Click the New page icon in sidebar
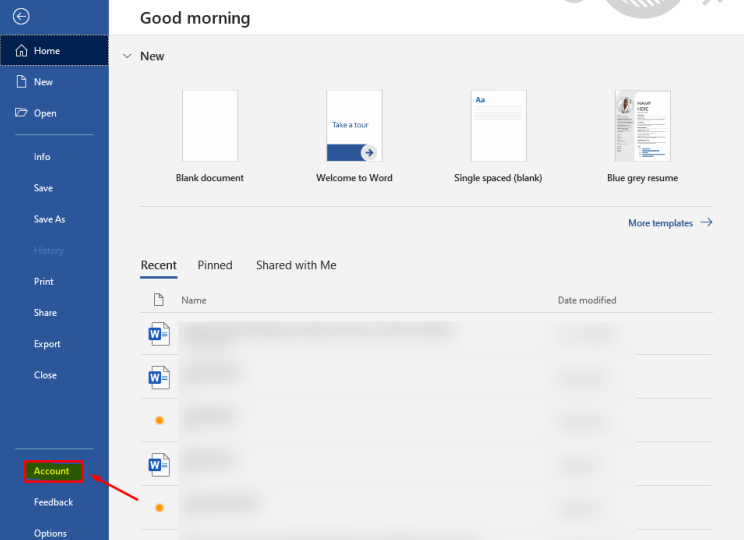 pos(21,82)
